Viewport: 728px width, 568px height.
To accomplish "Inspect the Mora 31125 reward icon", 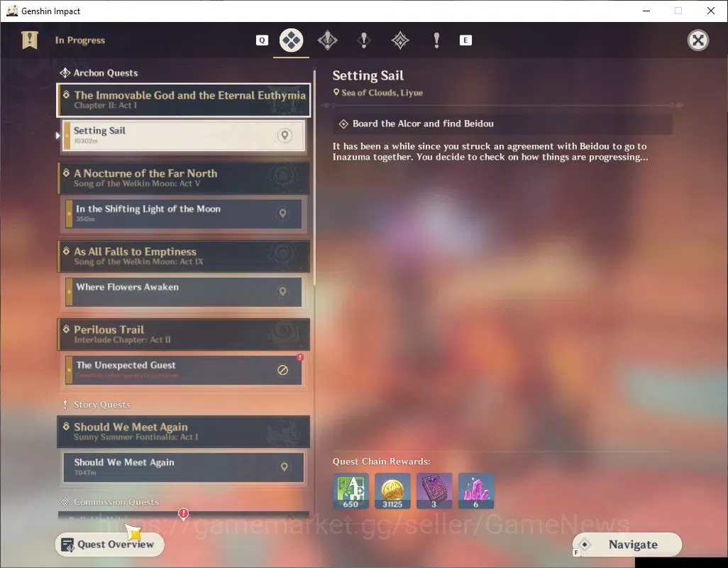I will pos(392,491).
